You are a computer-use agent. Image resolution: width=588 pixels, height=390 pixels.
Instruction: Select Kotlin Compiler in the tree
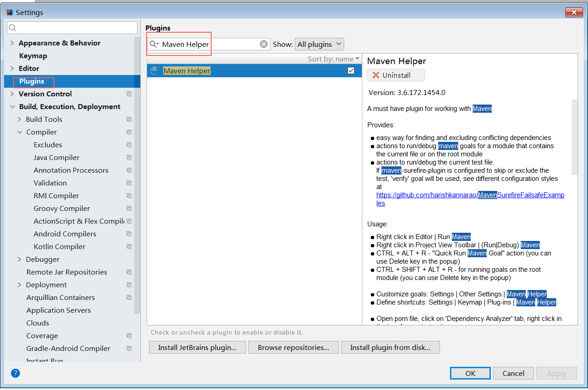(x=59, y=246)
